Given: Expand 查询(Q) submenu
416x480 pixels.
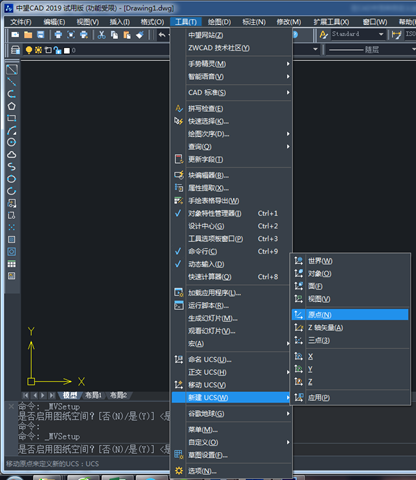Looking at the screenshot, I should [x=231, y=147].
